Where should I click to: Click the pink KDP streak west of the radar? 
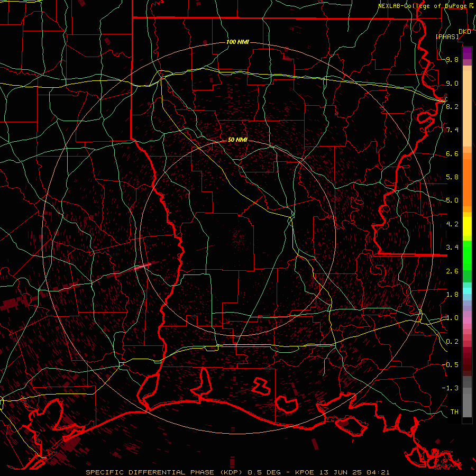[x=143, y=267]
